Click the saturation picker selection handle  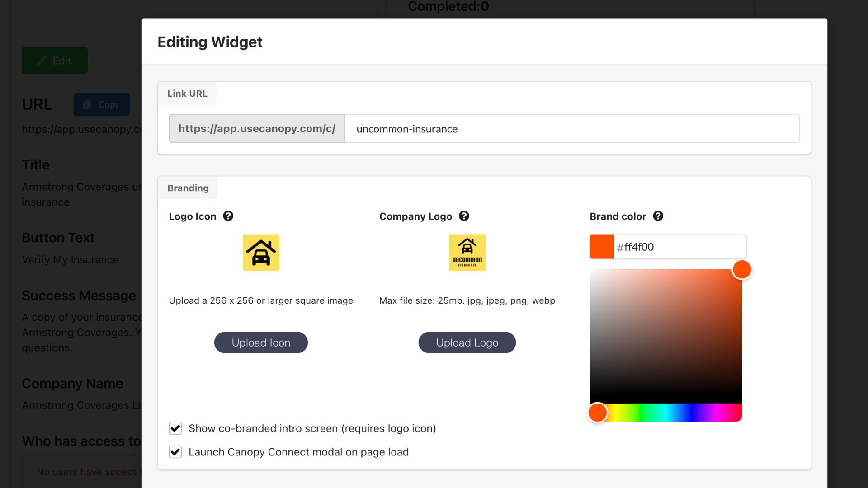741,269
